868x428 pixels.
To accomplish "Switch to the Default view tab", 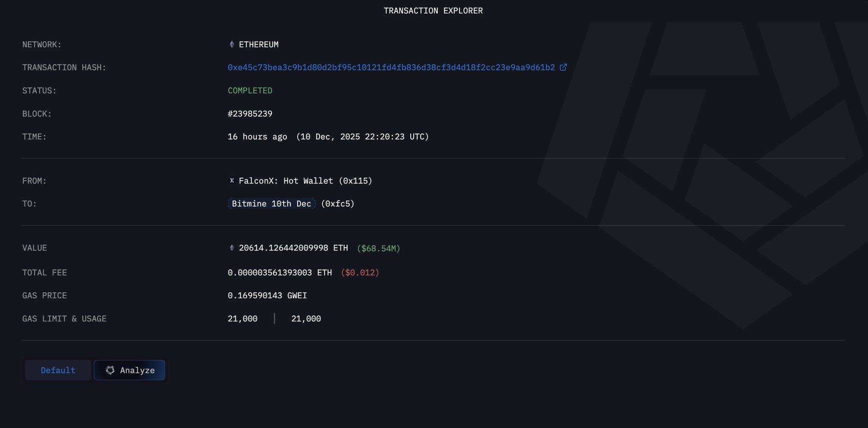I will 58,370.
